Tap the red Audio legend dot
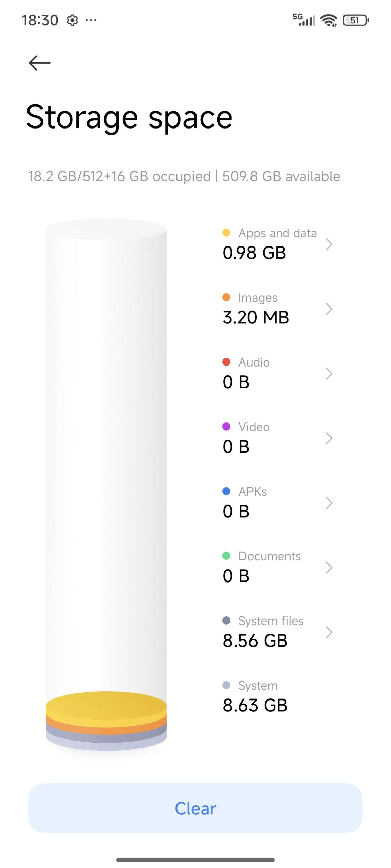Image resolution: width=391 pixels, height=868 pixels. (x=226, y=362)
